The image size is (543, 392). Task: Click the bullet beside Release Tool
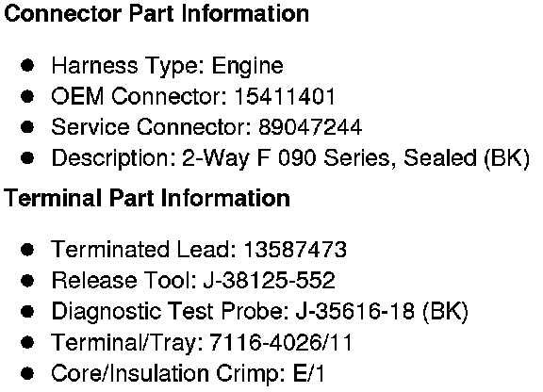(27, 280)
